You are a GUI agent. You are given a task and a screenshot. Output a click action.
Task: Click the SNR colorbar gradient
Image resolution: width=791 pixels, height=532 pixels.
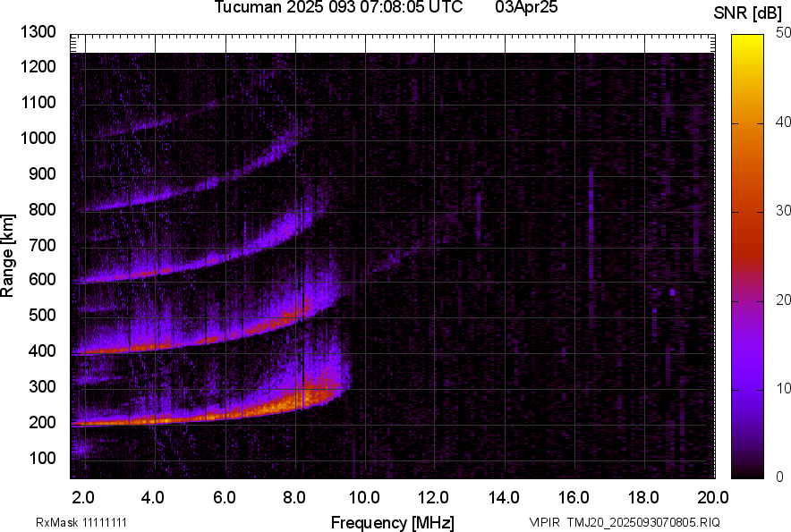click(x=748, y=257)
